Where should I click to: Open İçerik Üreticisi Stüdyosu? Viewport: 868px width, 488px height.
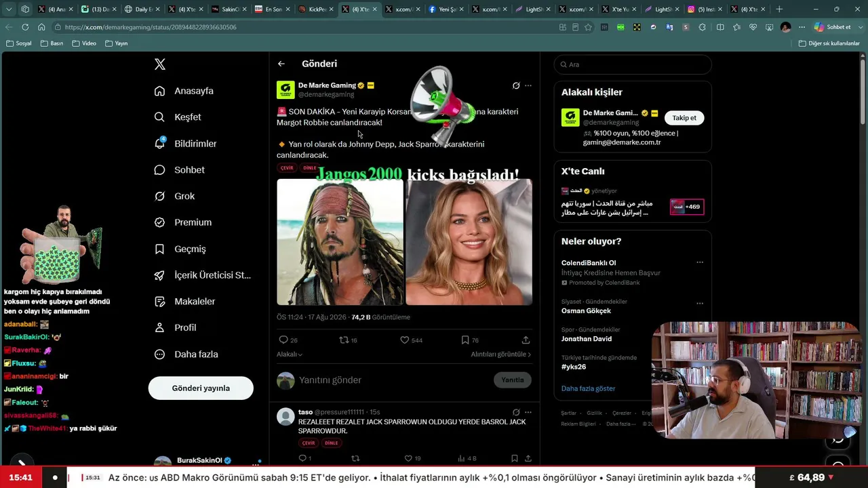(203, 275)
